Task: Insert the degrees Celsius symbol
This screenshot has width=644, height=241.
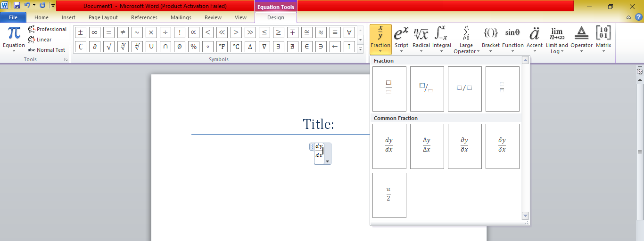Action: [x=236, y=47]
